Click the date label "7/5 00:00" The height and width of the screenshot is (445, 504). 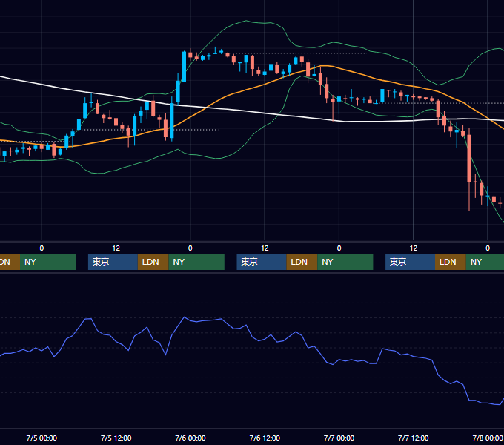tap(42, 438)
